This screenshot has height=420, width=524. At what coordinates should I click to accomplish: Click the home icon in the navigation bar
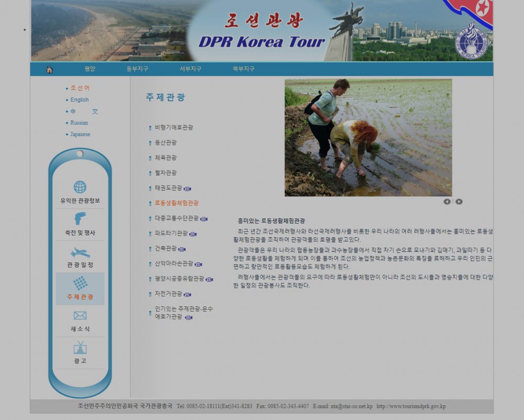click(49, 69)
